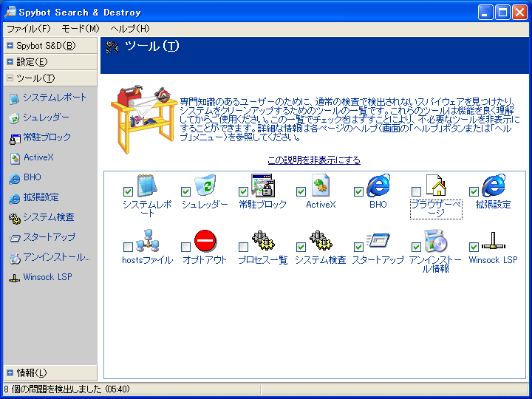Click the ブラウザーページ house icon in the grid

pyautogui.click(x=437, y=185)
